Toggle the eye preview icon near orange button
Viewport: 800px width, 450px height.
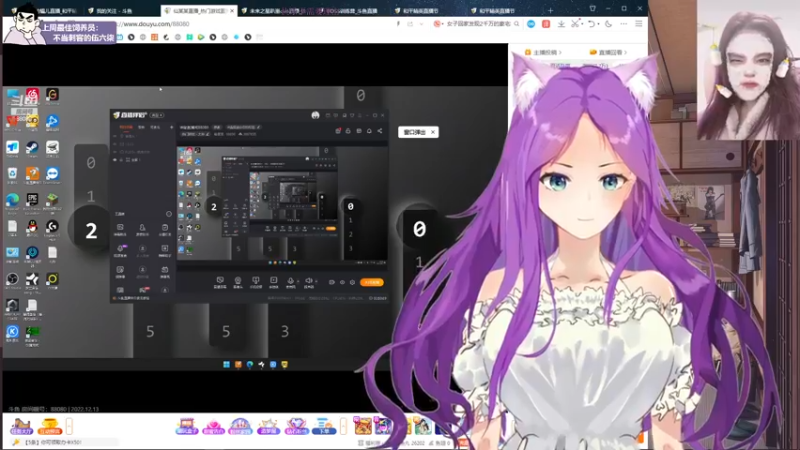click(342, 282)
